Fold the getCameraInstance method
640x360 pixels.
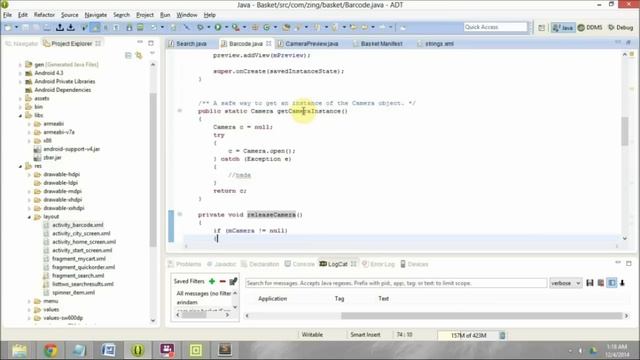point(180,111)
